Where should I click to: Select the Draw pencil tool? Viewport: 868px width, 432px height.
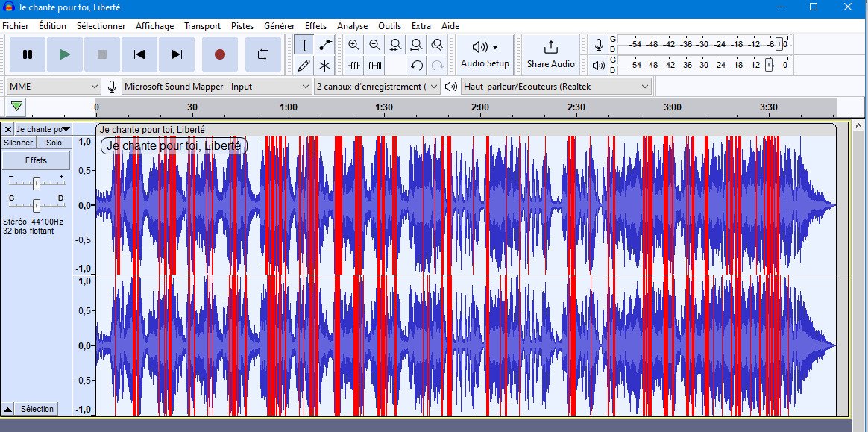point(304,66)
